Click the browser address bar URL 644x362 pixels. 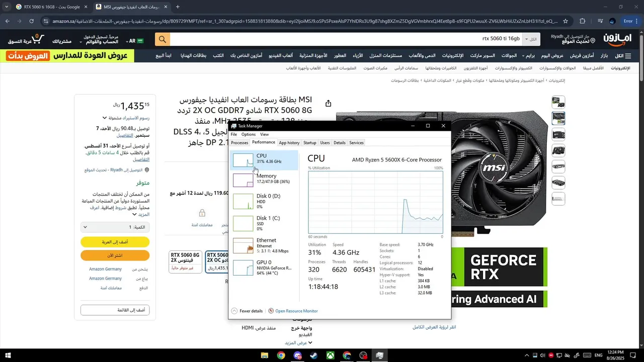point(305,21)
